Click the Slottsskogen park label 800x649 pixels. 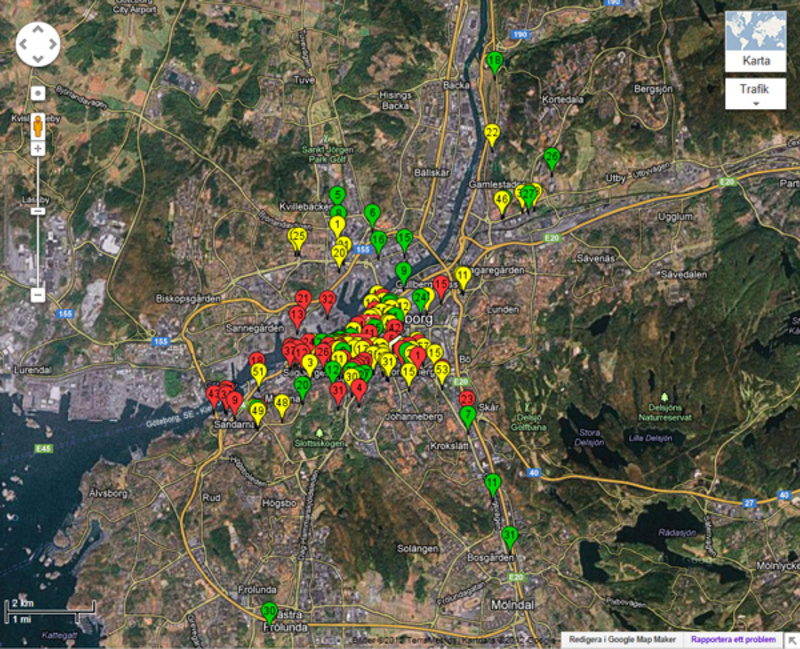point(319,443)
